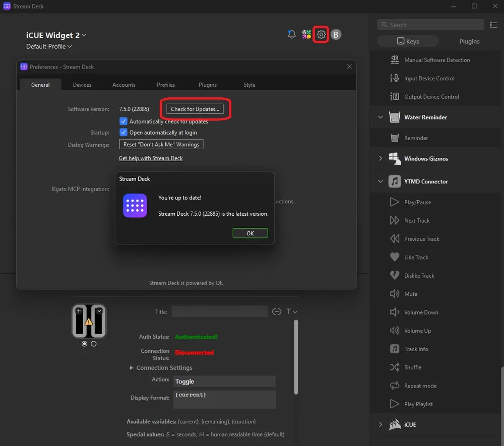This screenshot has height=446, width=504.
Task: Collapse the YTMD Connector category
Action: point(381,181)
